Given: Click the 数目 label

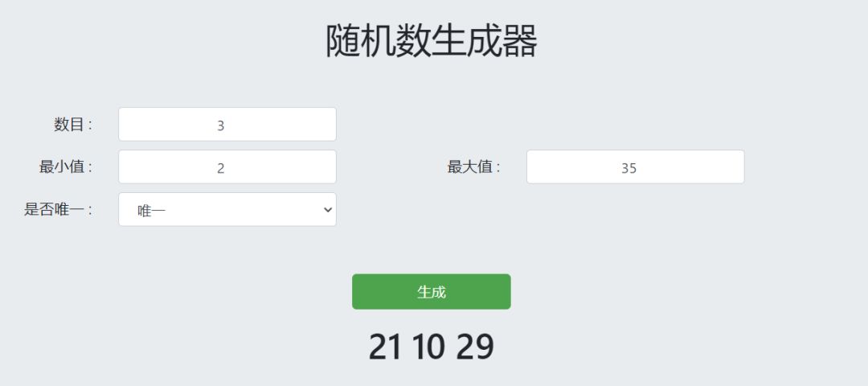Looking at the screenshot, I should (73, 125).
